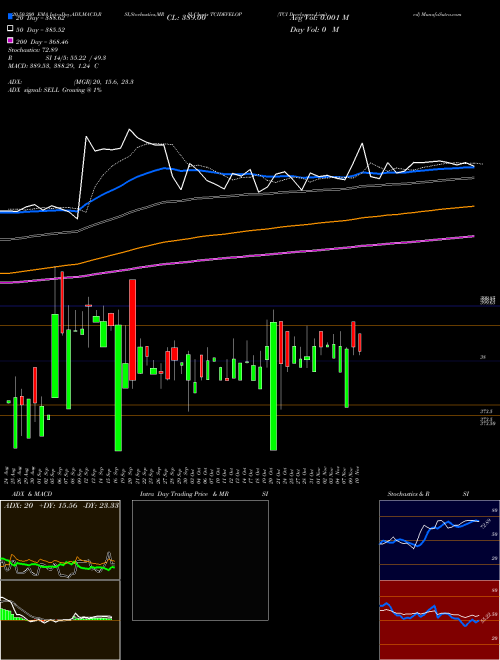Click the Stochastics 72.89 reading
Image resolution: width=500 pixels, height=660 pixels.
[x=33, y=50]
